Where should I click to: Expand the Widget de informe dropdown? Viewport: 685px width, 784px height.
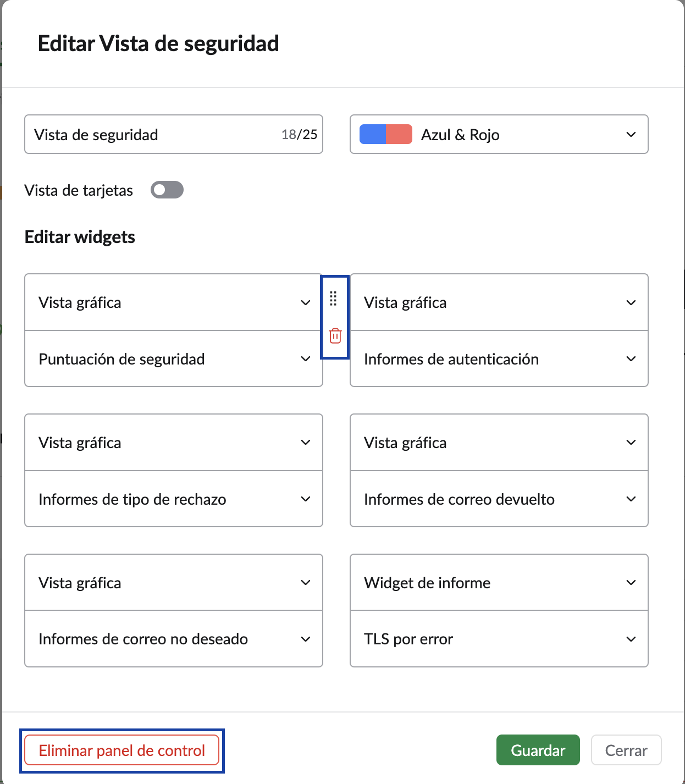632,583
